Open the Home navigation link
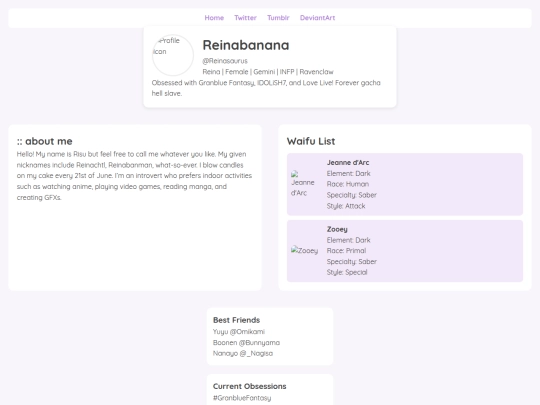 [x=214, y=18]
